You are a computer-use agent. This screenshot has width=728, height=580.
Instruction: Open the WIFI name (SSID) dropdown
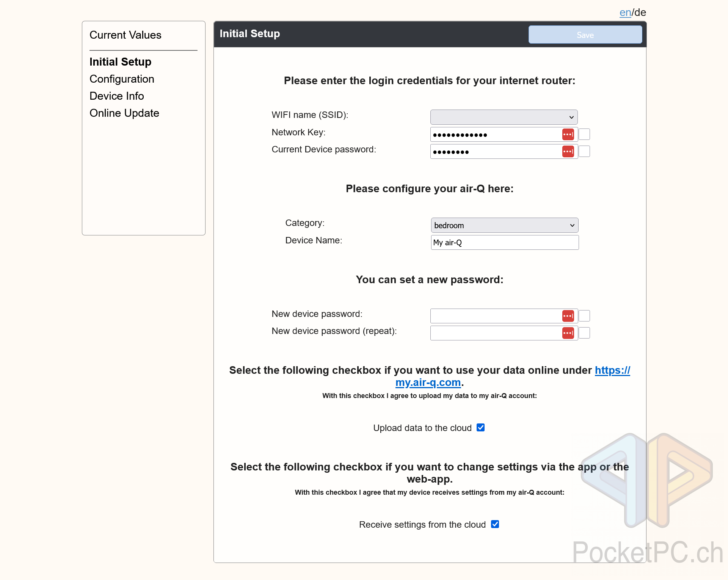tap(504, 117)
